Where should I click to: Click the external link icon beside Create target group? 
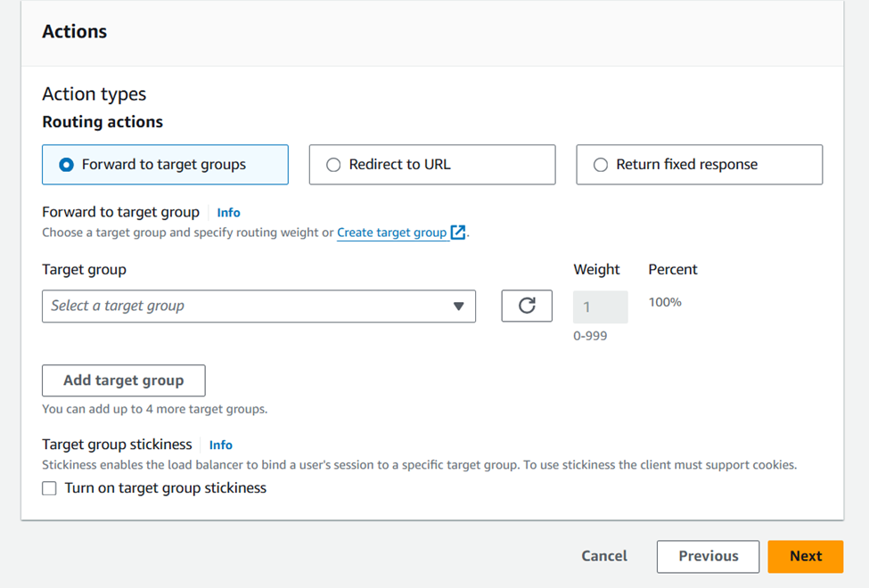(x=458, y=233)
